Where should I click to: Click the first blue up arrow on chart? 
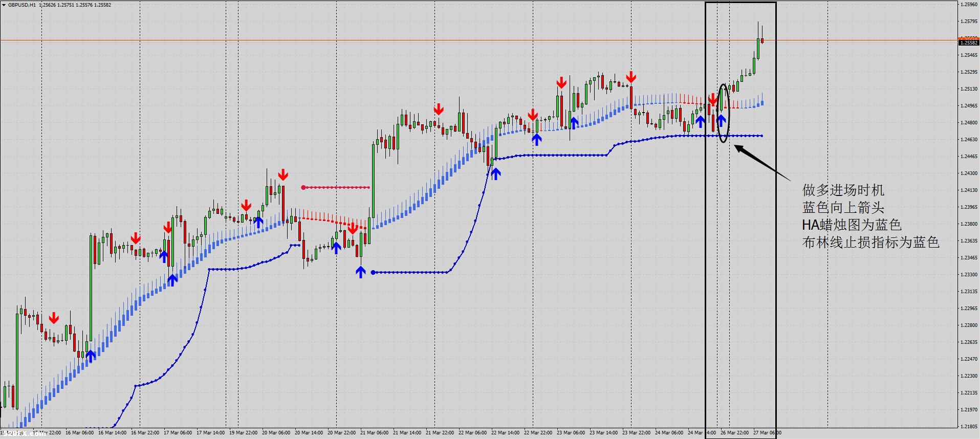click(x=91, y=356)
